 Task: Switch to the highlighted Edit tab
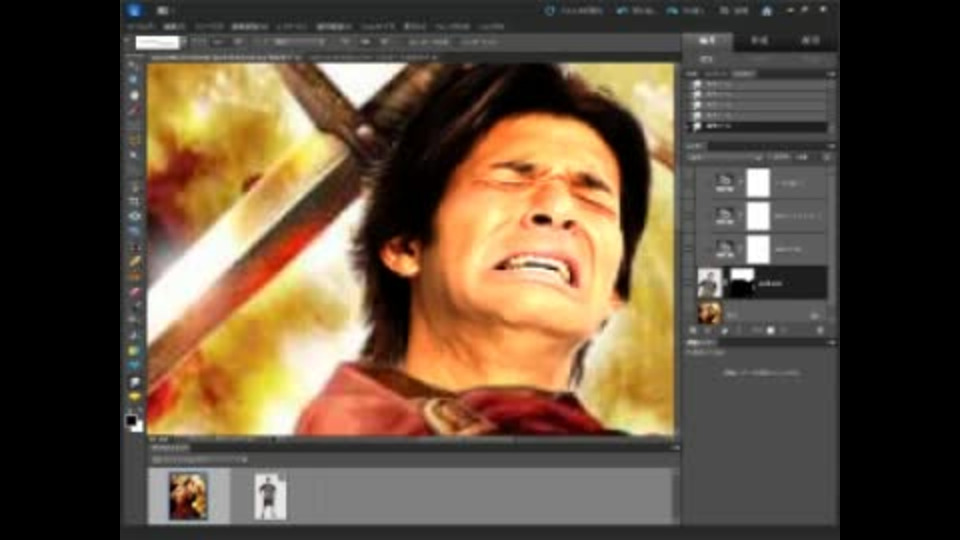pos(707,40)
